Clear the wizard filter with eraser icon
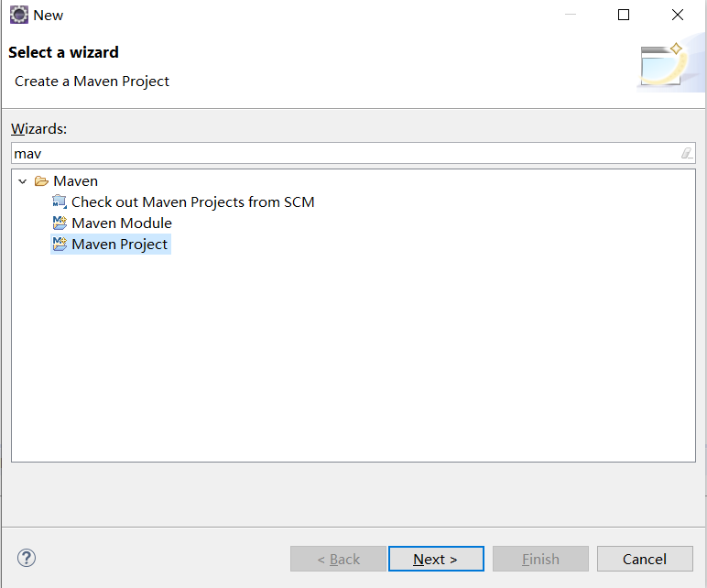This screenshot has width=707, height=588. pos(687,153)
